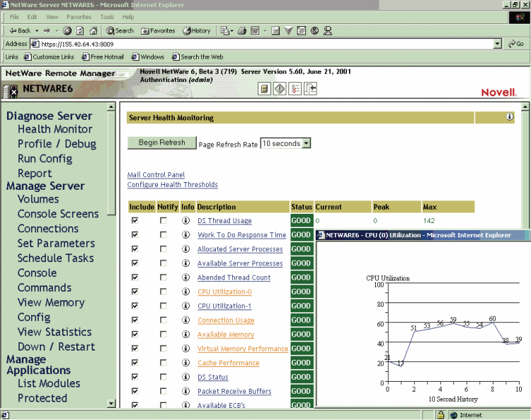Open the File menu

[x=14, y=17]
